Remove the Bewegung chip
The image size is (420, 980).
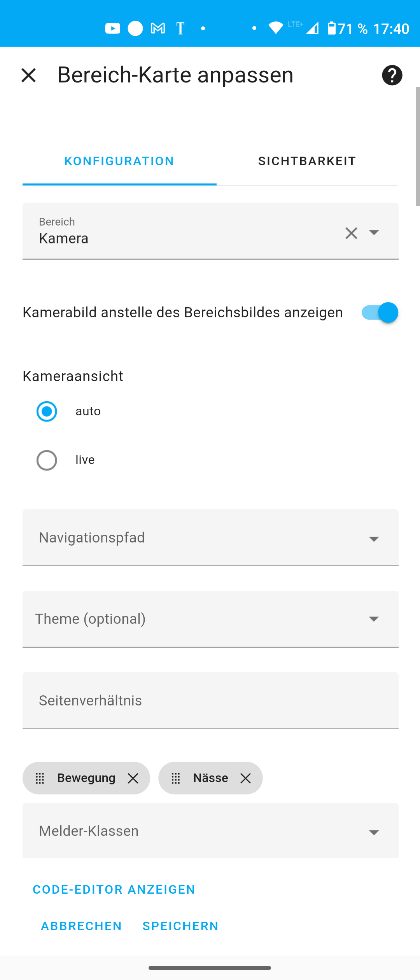pyautogui.click(x=133, y=778)
